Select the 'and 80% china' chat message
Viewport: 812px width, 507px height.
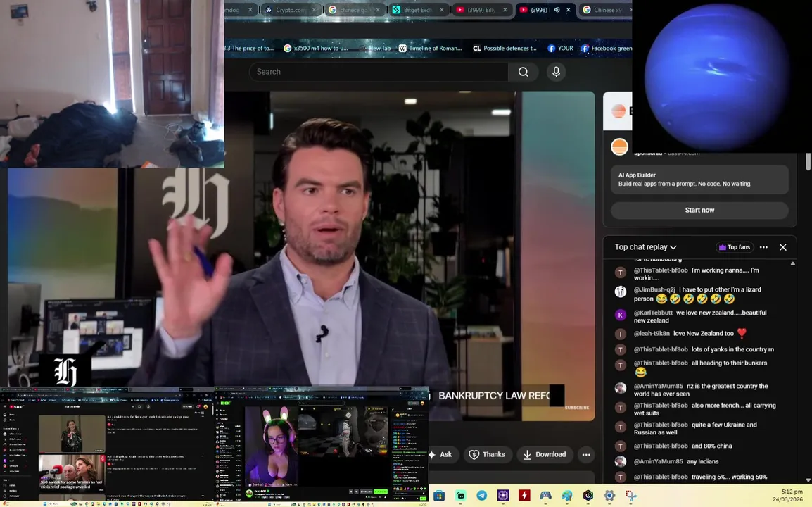(683, 446)
